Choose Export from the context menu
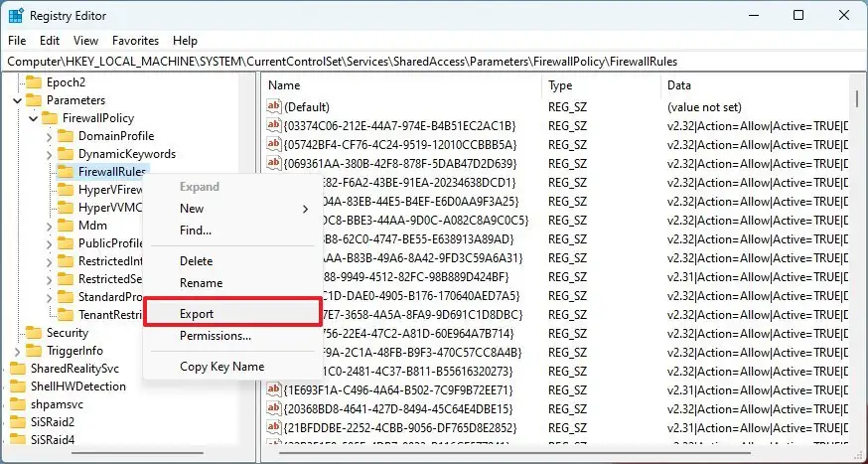The image size is (868, 464). tap(197, 314)
